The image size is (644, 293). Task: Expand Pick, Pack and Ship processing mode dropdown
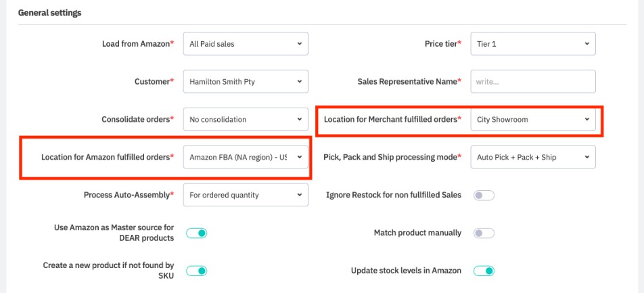(533, 157)
